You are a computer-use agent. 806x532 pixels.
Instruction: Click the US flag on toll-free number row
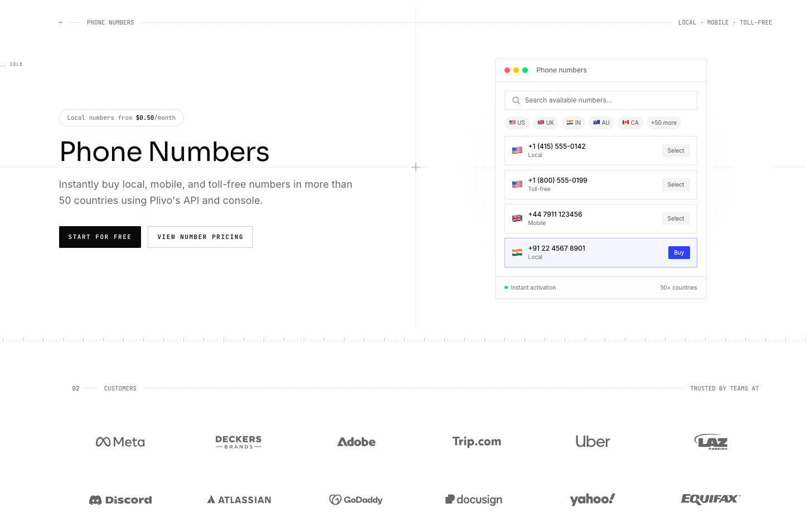coord(517,184)
